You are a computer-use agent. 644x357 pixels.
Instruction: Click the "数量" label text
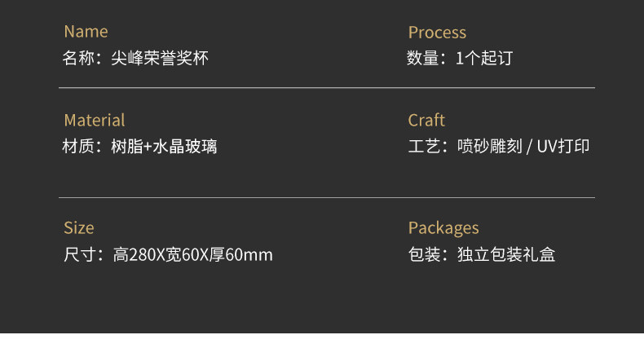[422, 59]
